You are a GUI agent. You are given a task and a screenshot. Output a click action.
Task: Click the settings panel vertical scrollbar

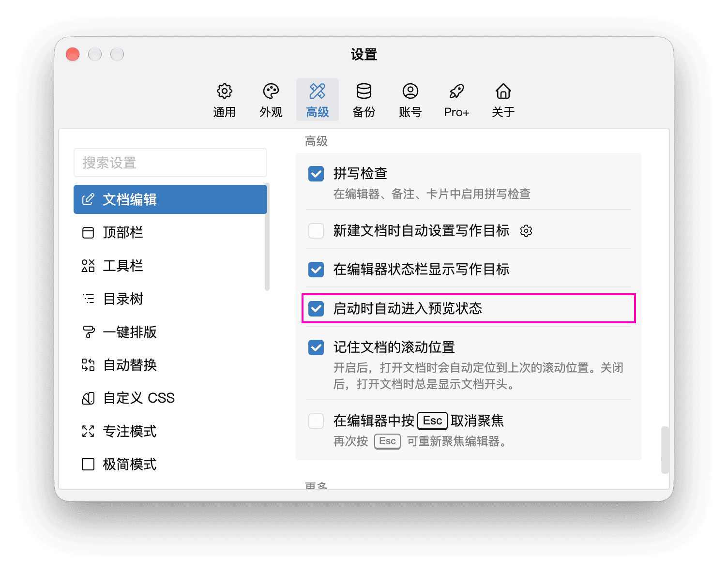coord(665,450)
